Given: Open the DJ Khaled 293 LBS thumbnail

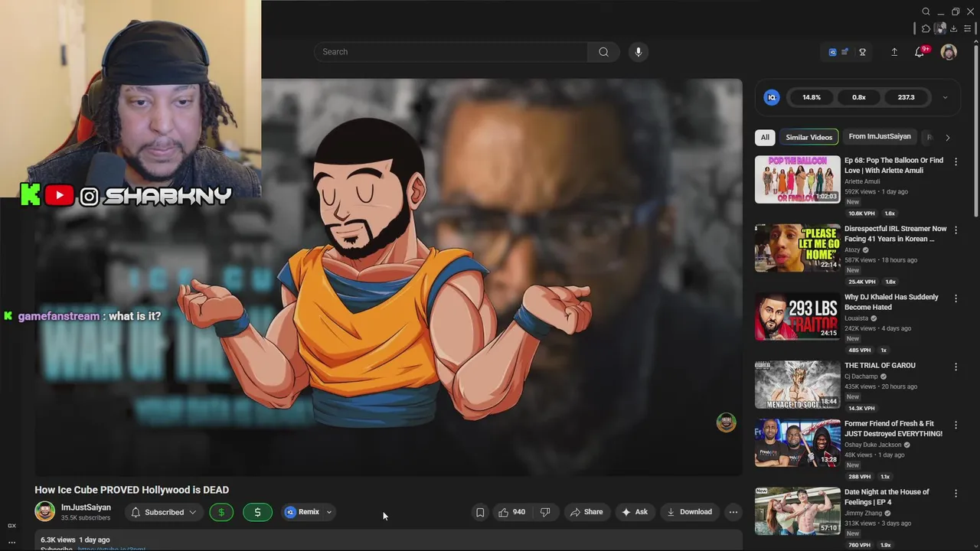Looking at the screenshot, I should click(x=797, y=316).
